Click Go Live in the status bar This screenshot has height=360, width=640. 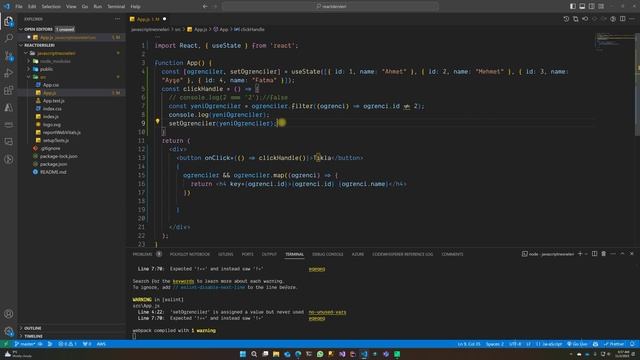[x=578, y=344]
